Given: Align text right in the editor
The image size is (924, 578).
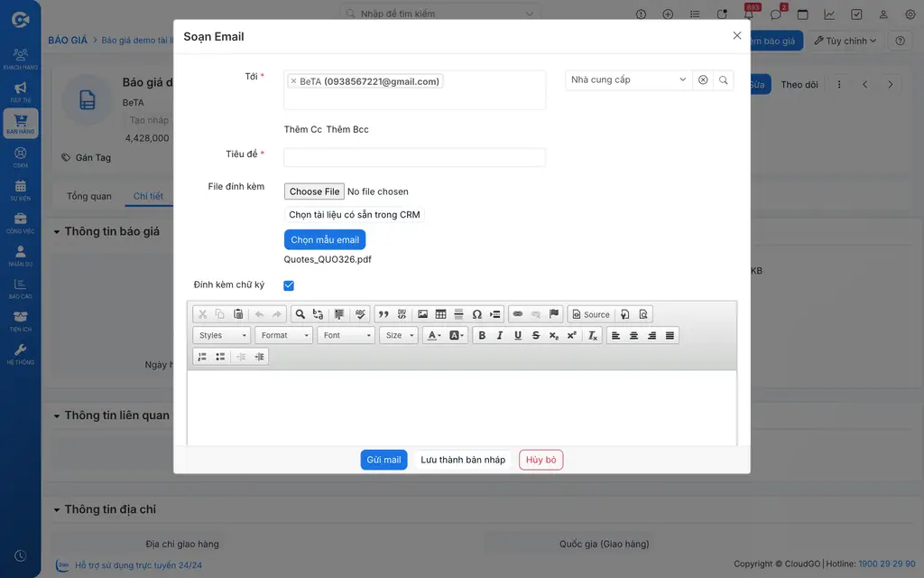Looking at the screenshot, I should pos(651,336).
